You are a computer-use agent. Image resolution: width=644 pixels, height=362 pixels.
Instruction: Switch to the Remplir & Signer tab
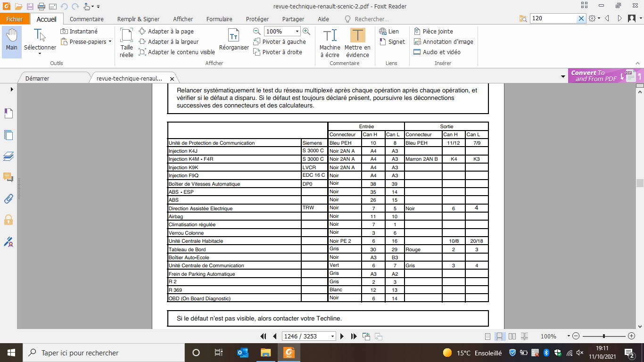(139, 19)
